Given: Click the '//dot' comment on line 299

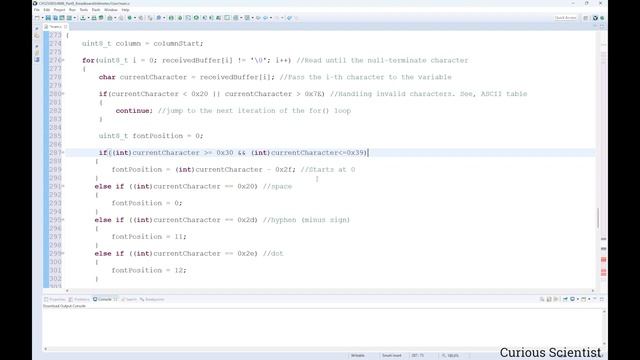Looking at the screenshot, I should pos(273,253).
